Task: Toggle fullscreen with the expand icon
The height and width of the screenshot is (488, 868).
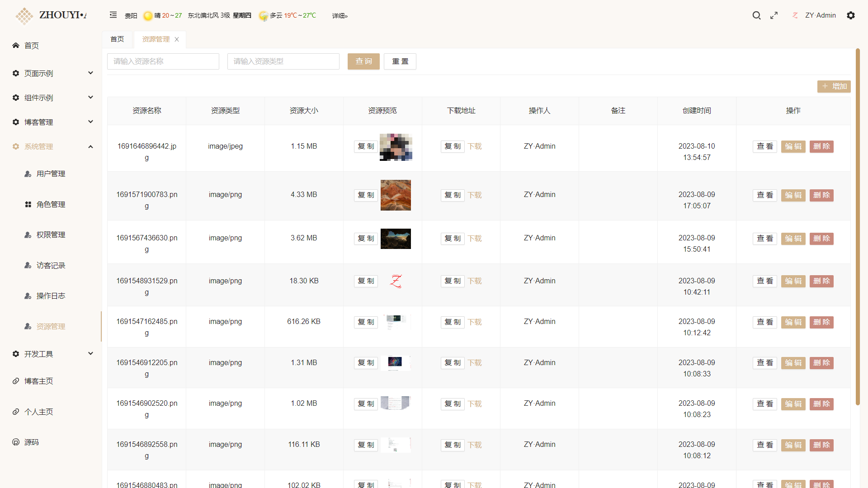Action: 774,15
